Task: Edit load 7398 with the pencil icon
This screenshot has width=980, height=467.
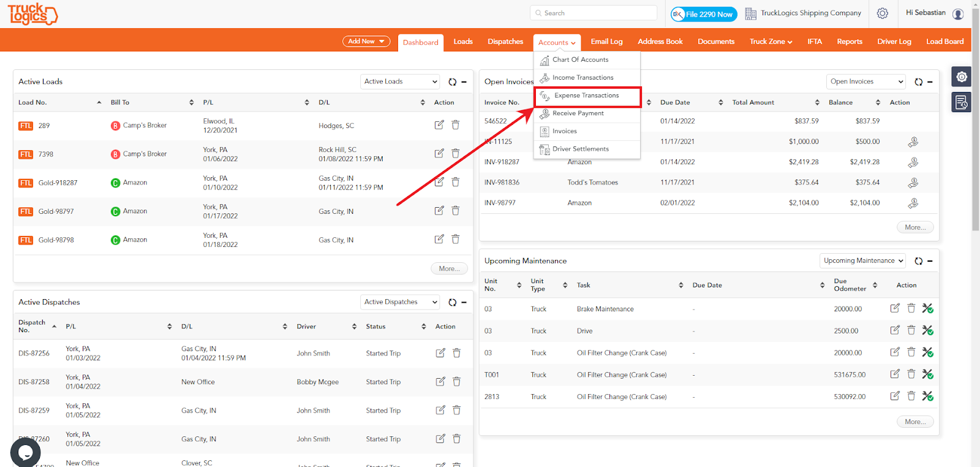Action: click(x=439, y=153)
